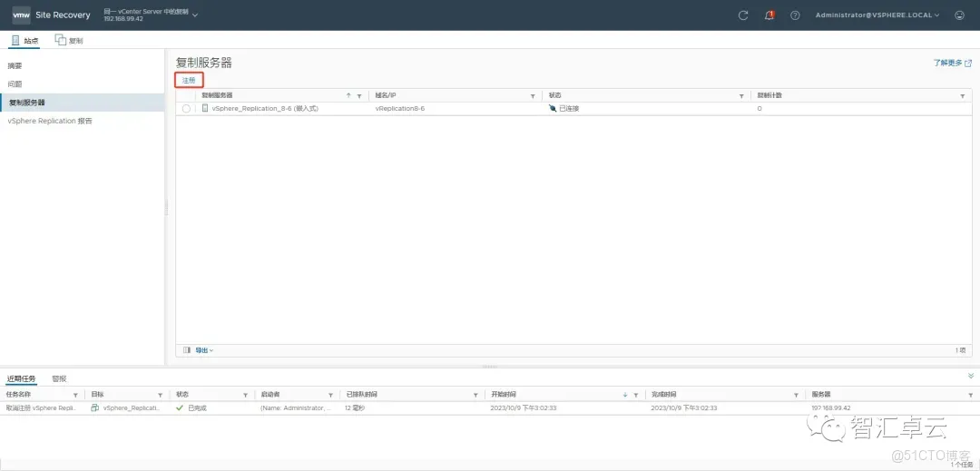Click the VMware vmw logo icon

21,15
